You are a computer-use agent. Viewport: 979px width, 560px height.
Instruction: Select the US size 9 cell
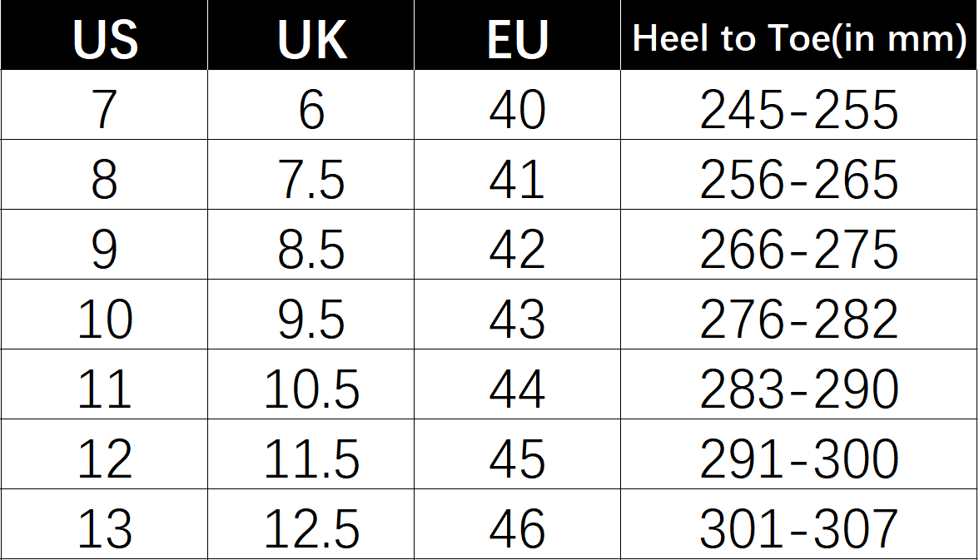pyautogui.click(x=104, y=245)
